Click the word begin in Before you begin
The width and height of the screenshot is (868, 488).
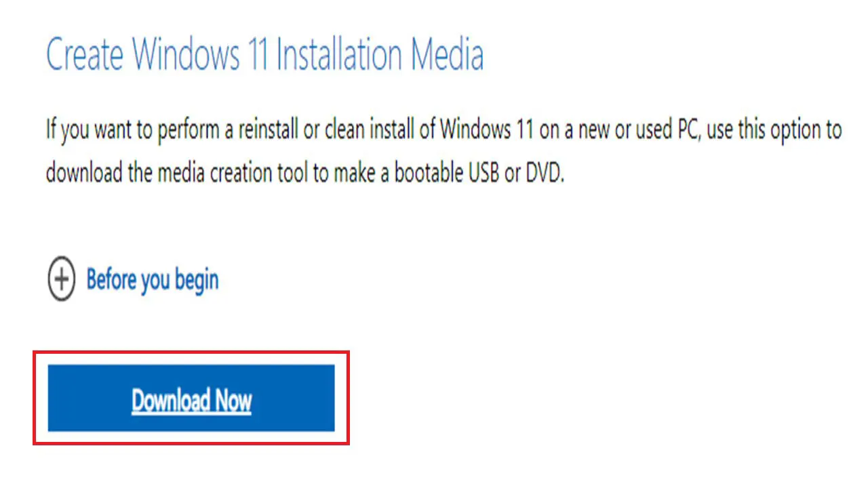click(197, 281)
